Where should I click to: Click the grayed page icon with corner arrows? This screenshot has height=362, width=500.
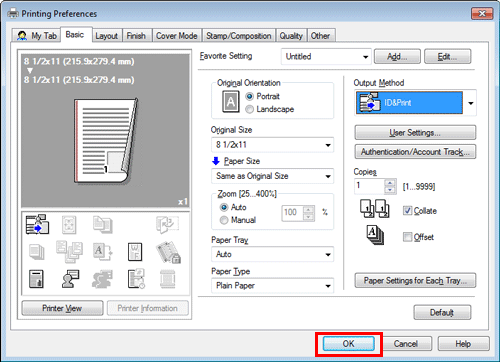point(69,225)
